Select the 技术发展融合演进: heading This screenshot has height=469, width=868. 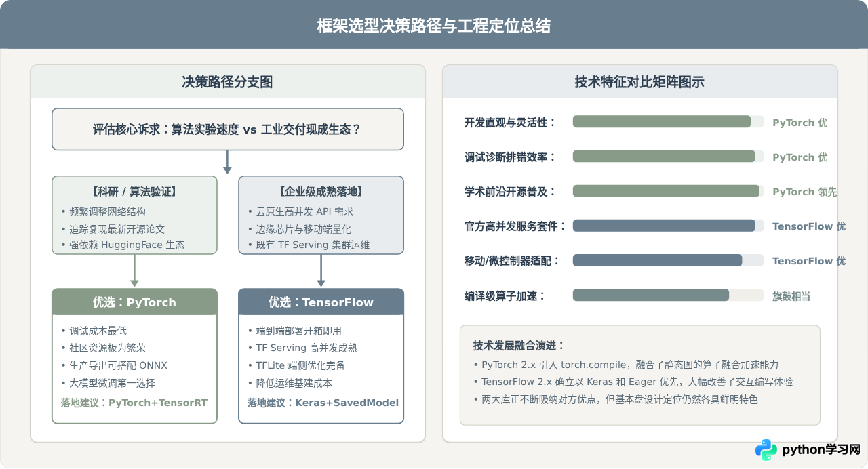519,346
